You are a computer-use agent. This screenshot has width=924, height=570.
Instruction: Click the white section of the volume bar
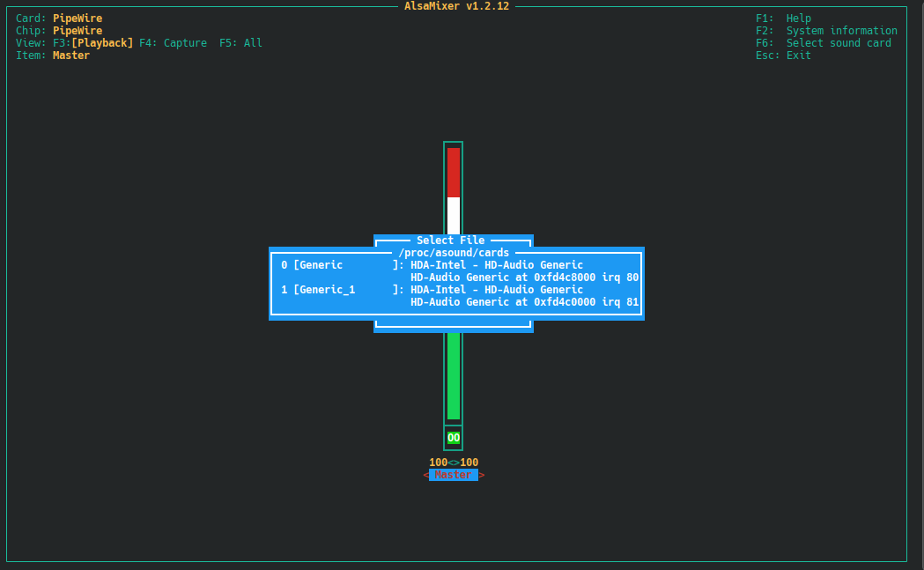(x=453, y=214)
